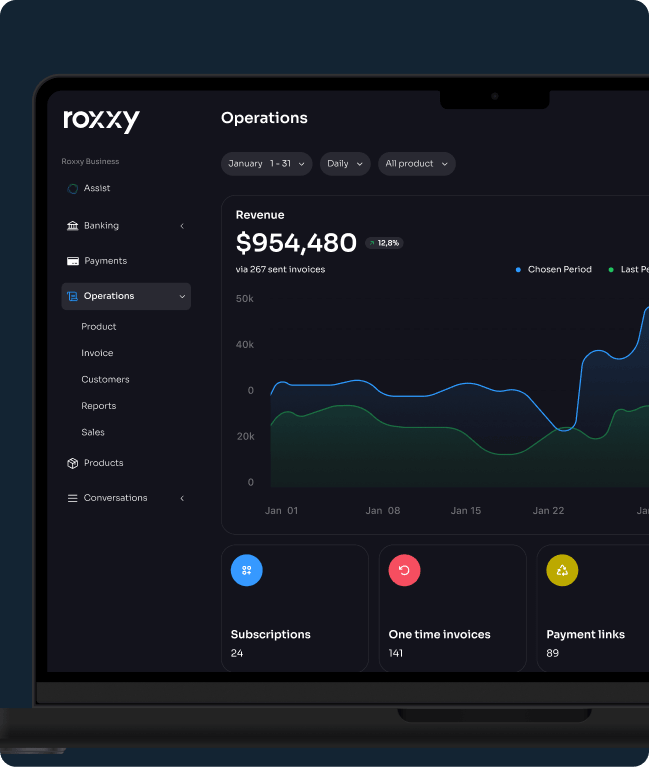The height and width of the screenshot is (767, 650).
Task: Open the Subscriptions card
Action: tap(294, 608)
